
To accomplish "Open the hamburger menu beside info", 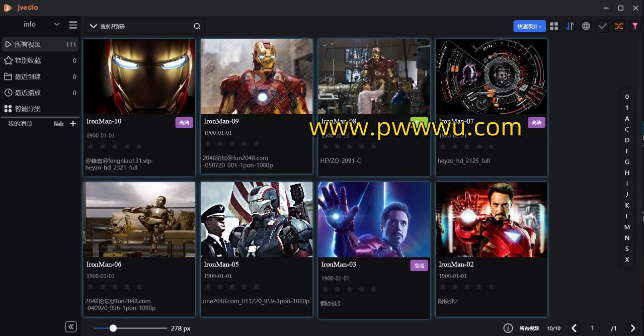I will pos(73,25).
